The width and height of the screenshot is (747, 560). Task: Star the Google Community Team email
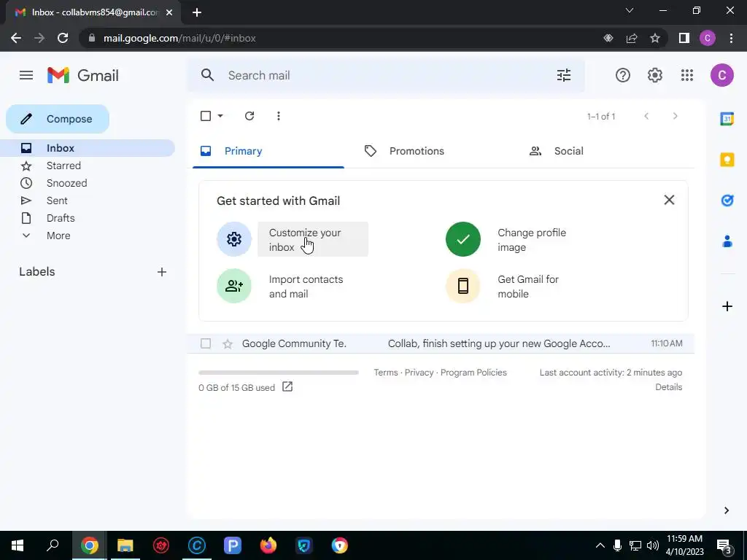228,344
